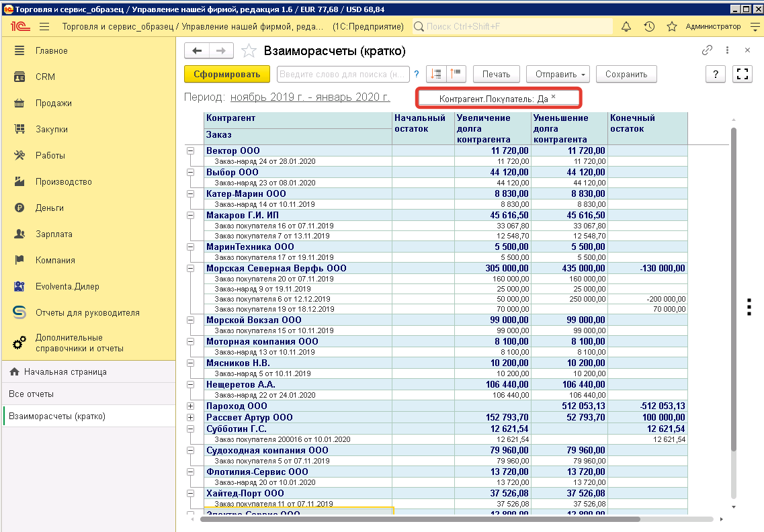Click Печать button
Image resolution: width=764 pixels, height=532 pixels.
point(496,74)
